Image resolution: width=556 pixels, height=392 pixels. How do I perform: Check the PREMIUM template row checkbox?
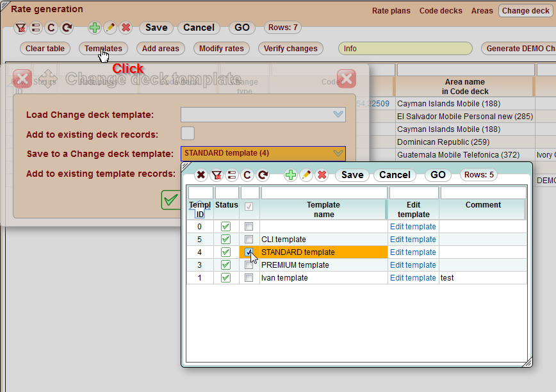249,265
